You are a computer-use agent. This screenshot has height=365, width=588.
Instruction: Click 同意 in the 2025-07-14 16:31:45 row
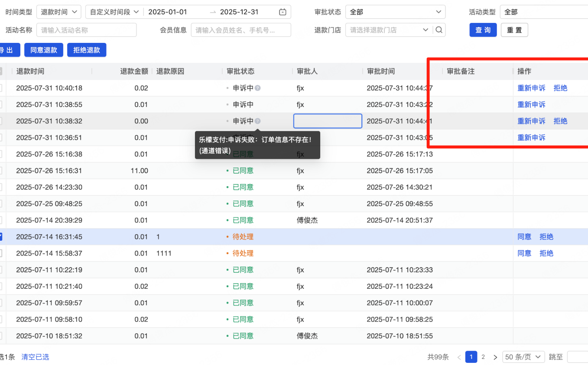[x=524, y=237]
